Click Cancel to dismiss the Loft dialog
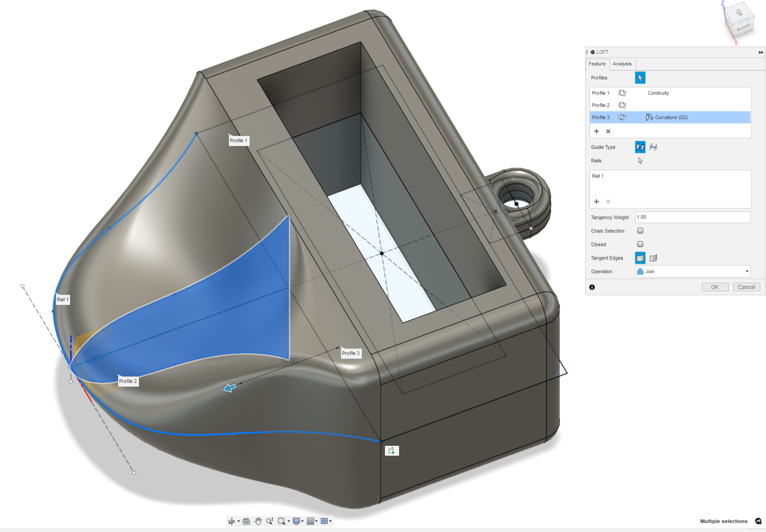 (746, 287)
